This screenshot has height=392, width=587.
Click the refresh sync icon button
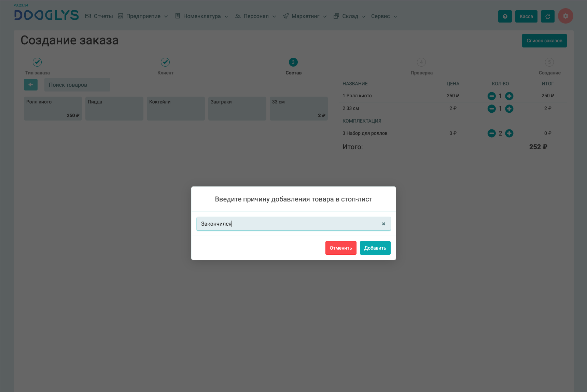click(x=547, y=16)
